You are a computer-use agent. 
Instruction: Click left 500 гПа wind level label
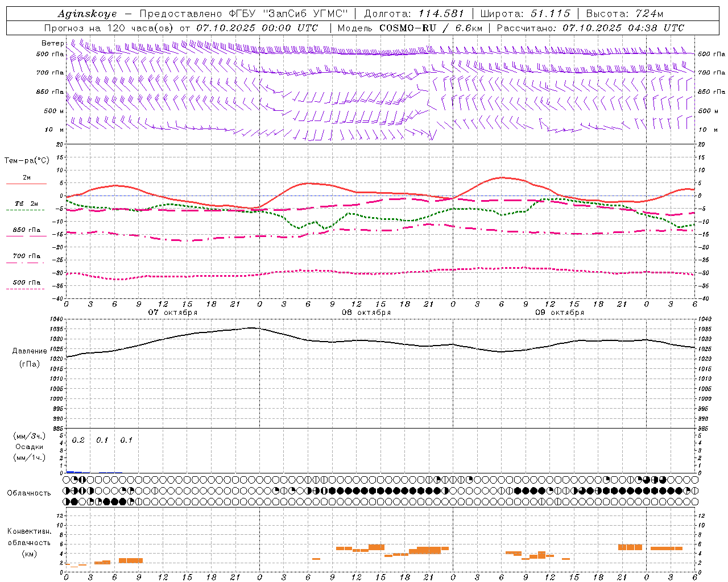50,54
